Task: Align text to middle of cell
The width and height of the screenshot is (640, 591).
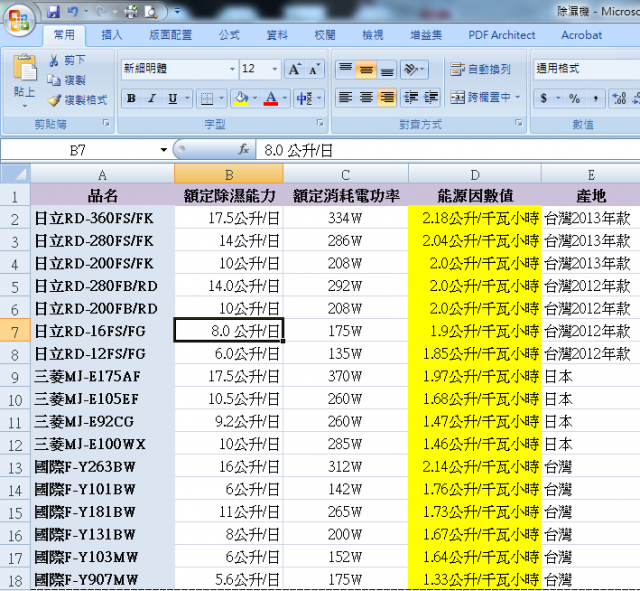Action: (366, 69)
